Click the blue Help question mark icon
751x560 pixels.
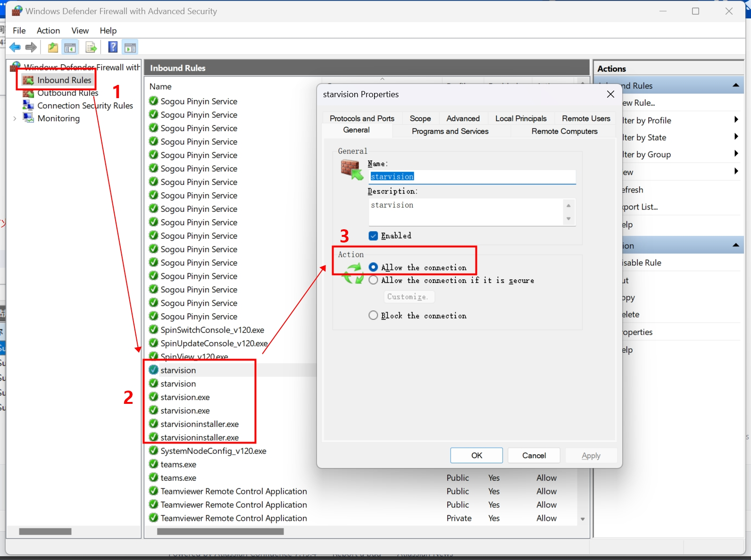click(x=113, y=47)
